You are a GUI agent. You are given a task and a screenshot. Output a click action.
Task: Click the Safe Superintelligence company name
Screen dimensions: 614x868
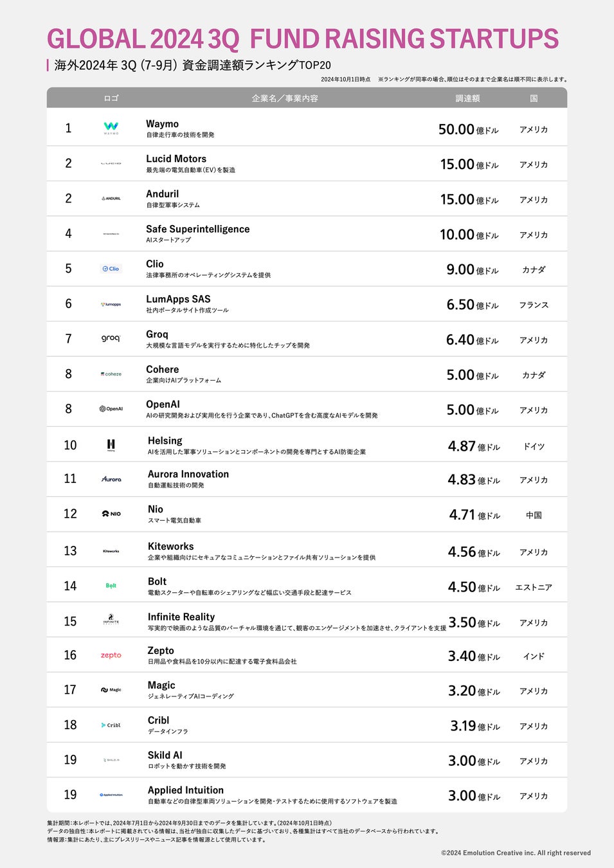tap(197, 229)
